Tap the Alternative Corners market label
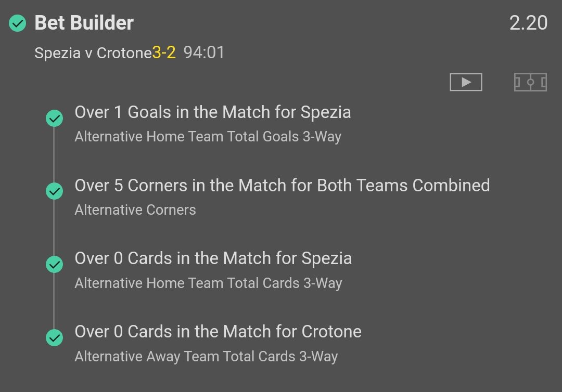562x392 pixels. click(135, 210)
